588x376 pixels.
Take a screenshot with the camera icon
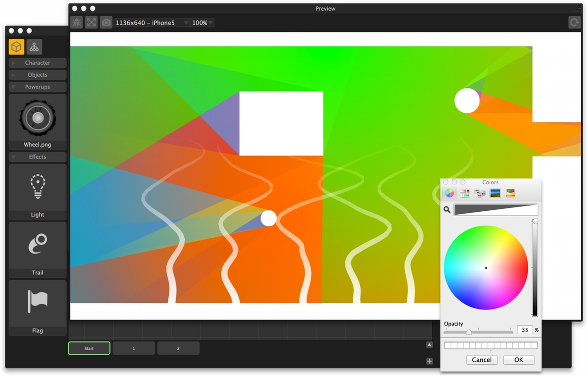coord(106,22)
